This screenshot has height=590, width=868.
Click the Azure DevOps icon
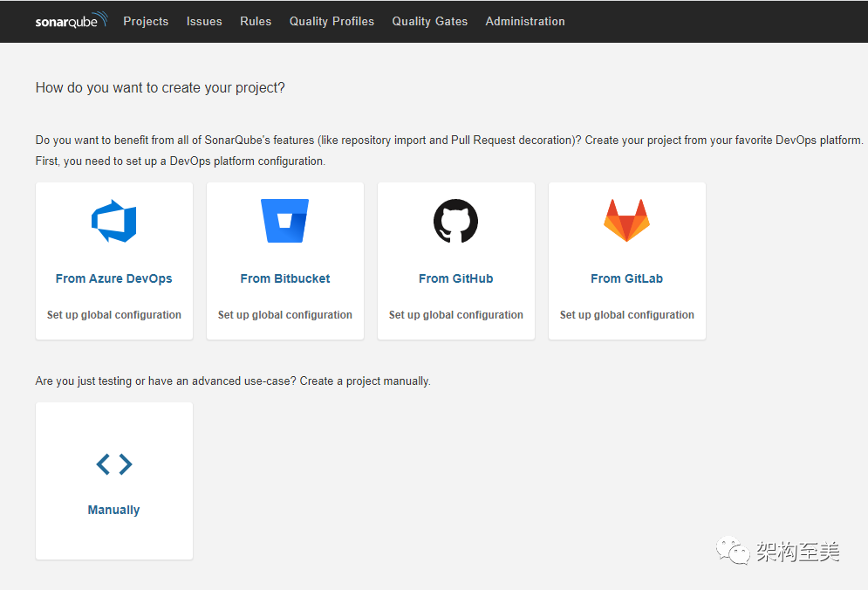(x=114, y=221)
